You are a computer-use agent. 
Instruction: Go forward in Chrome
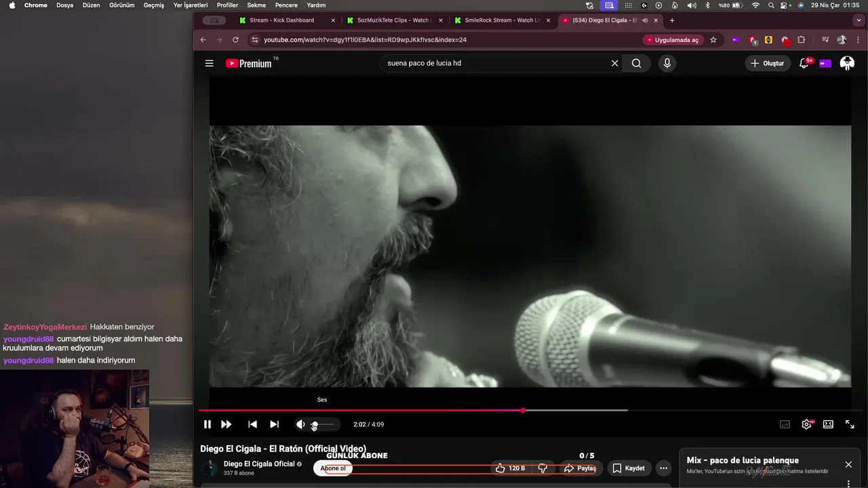219,40
